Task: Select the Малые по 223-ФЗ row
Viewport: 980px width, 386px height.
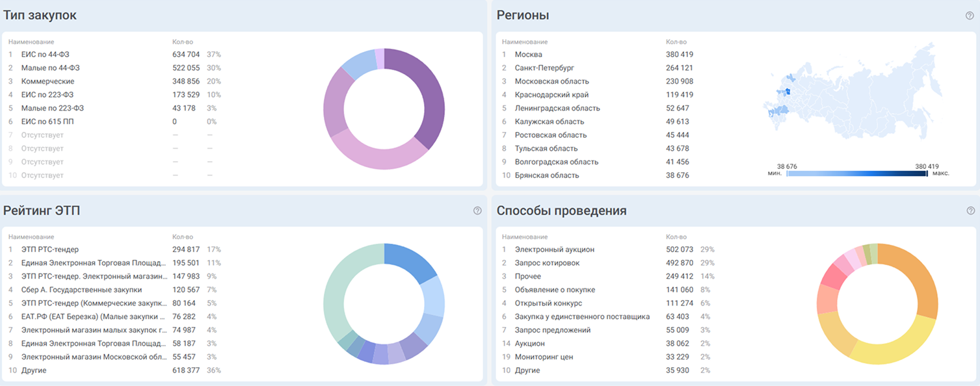Action: [115, 108]
